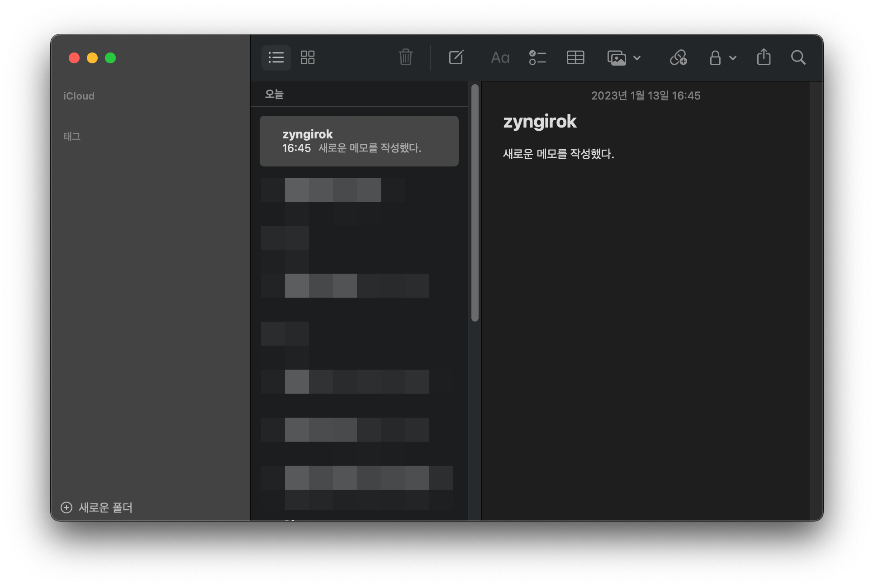
Task: Switch to list view mode
Action: click(x=276, y=57)
